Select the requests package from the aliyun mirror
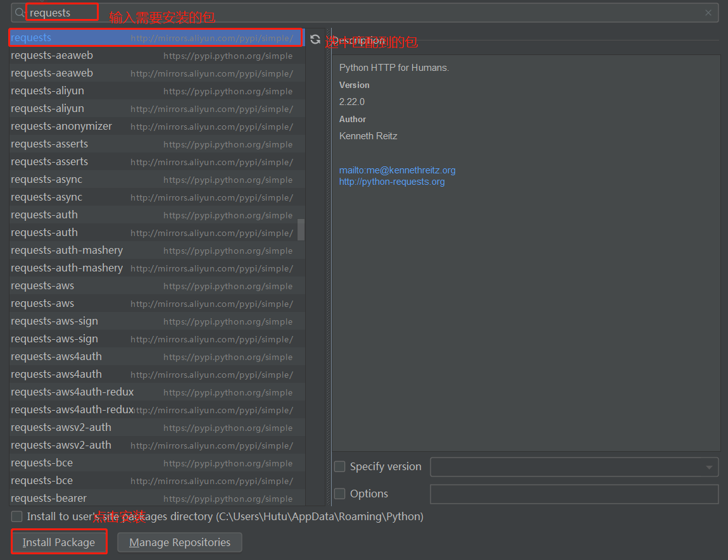The height and width of the screenshot is (560, 728). [156, 37]
